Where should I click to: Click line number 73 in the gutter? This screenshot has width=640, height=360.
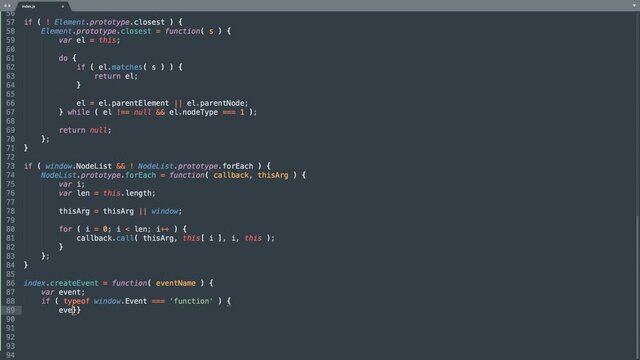tap(10, 166)
